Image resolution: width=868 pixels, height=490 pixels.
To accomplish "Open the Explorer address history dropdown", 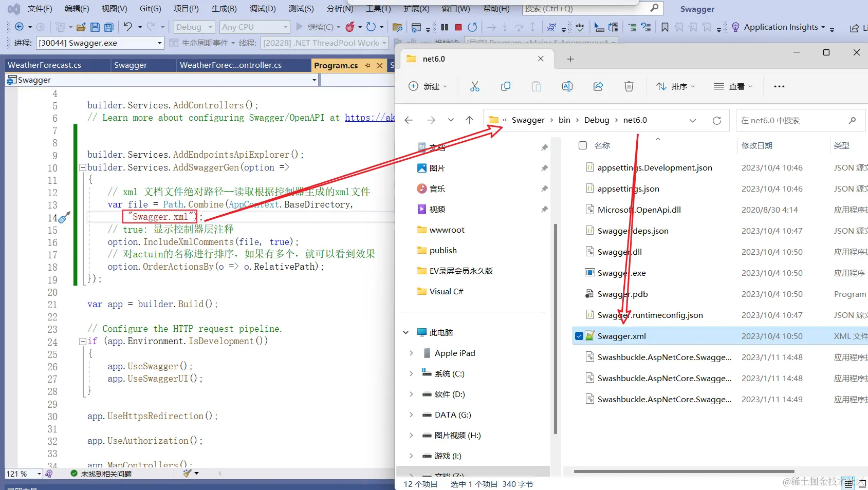I will tap(693, 121).
